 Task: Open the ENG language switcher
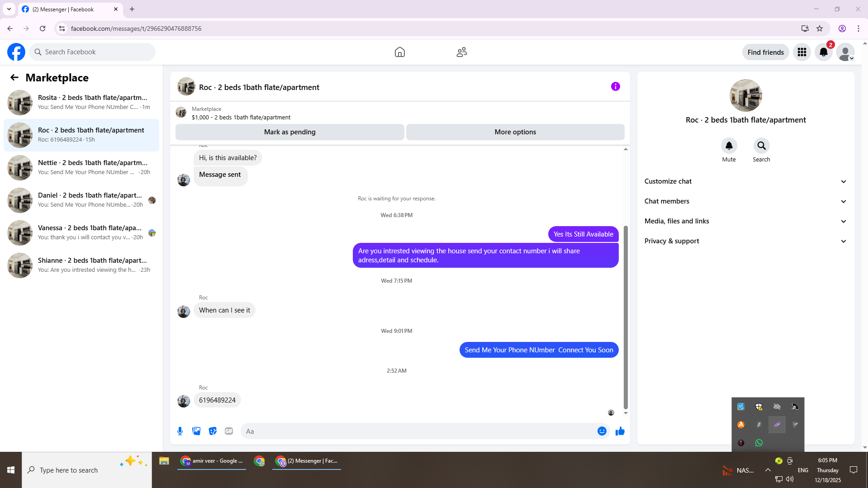(x=803, y=470)
